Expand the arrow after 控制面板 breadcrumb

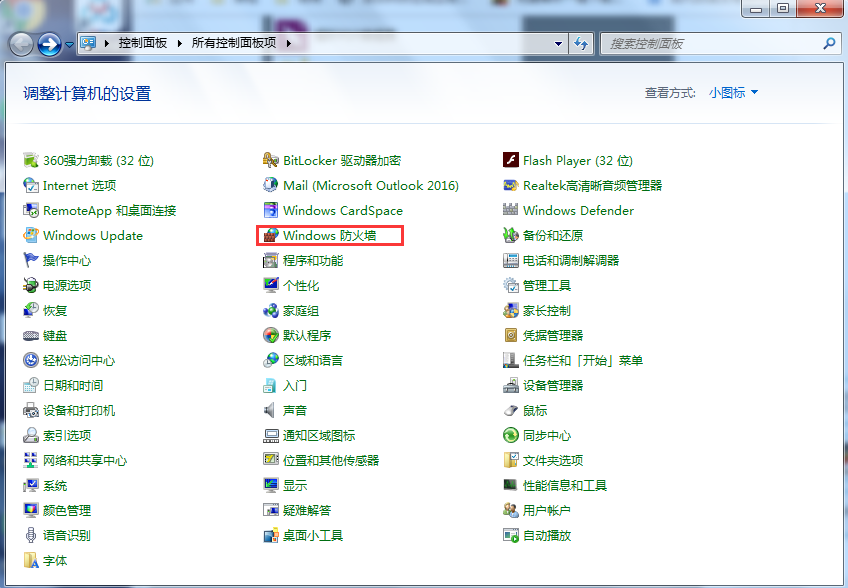[x=180, y=43]
